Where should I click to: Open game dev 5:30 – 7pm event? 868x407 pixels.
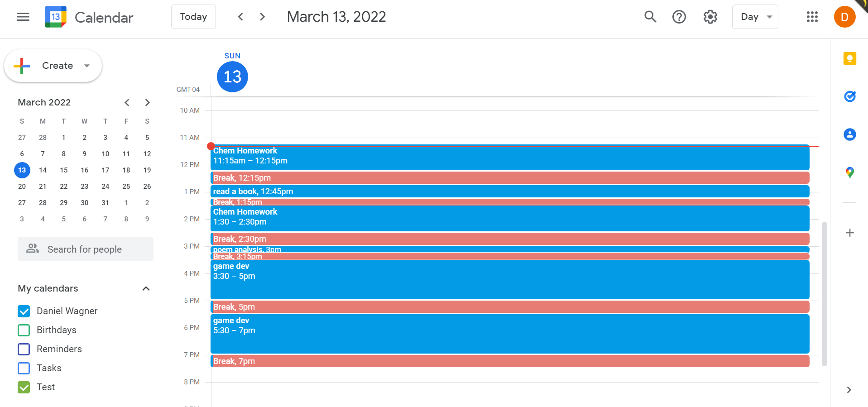[510, 334]
